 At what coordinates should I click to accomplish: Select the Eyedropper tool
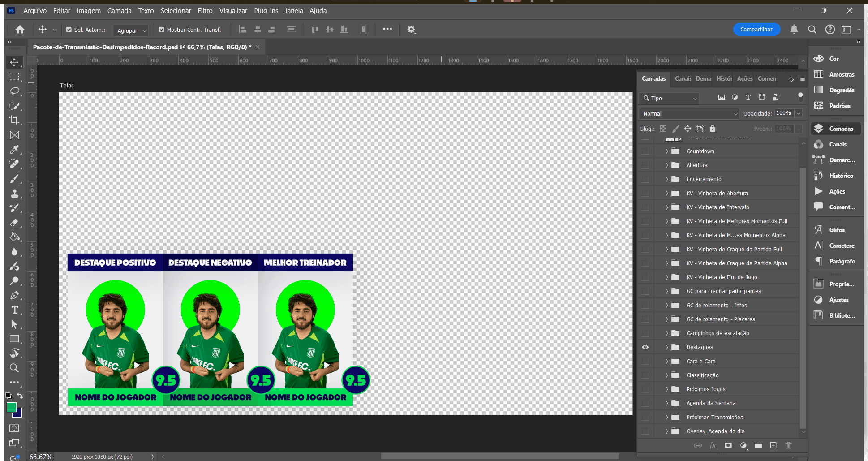point(14,149)
